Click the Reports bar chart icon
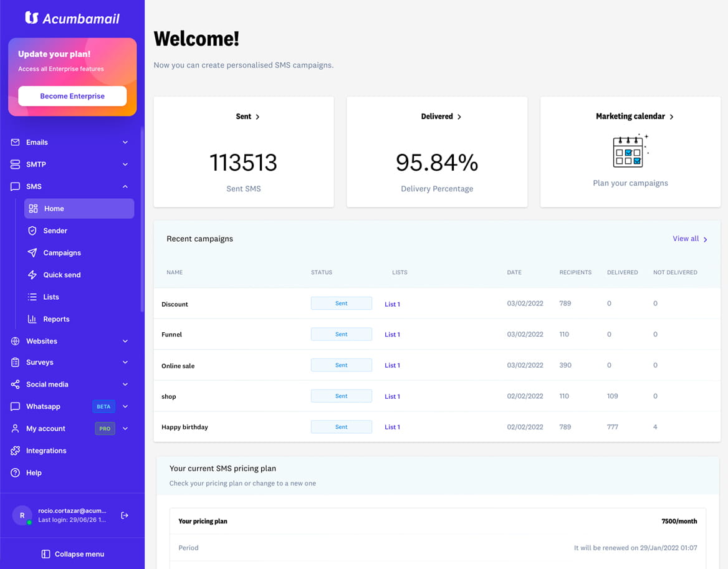 (32, 319)
